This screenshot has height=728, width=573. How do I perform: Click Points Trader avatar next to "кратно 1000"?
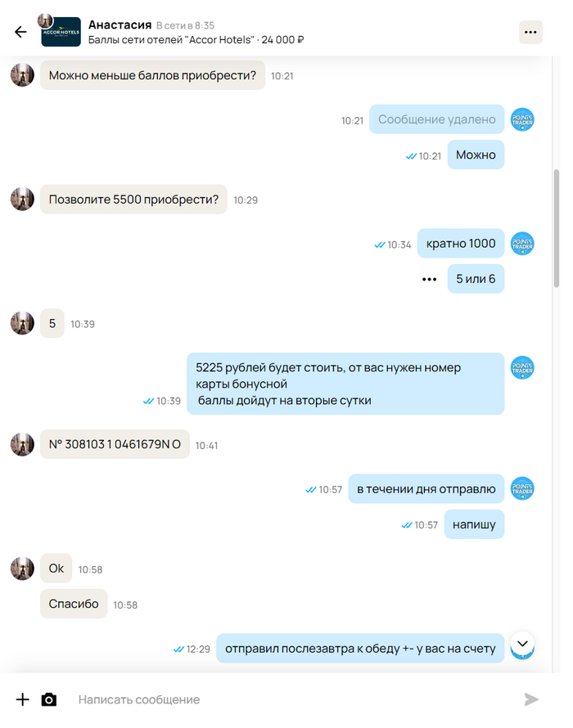522,243
